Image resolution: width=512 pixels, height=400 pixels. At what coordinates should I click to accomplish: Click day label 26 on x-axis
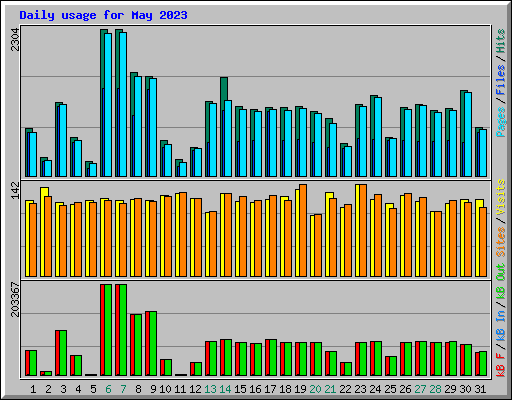point(405,389)
